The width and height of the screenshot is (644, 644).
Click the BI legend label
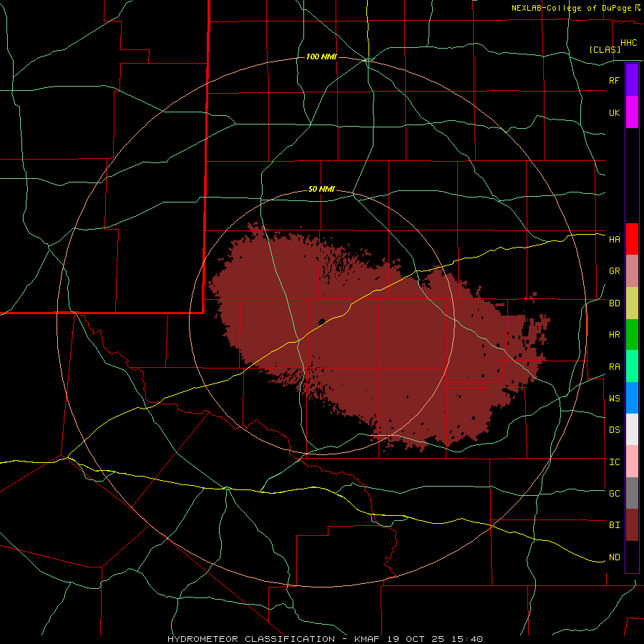(614, 525)
